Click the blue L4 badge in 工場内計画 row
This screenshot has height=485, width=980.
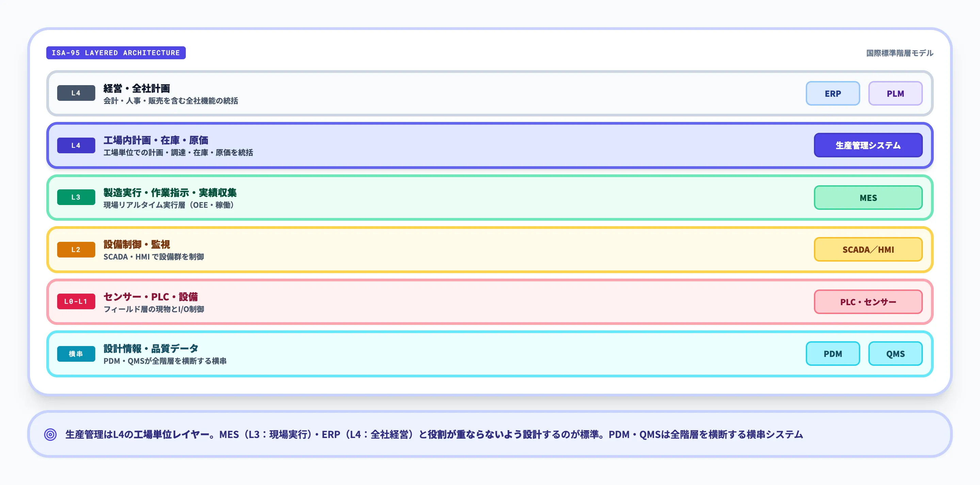[76, 145]
